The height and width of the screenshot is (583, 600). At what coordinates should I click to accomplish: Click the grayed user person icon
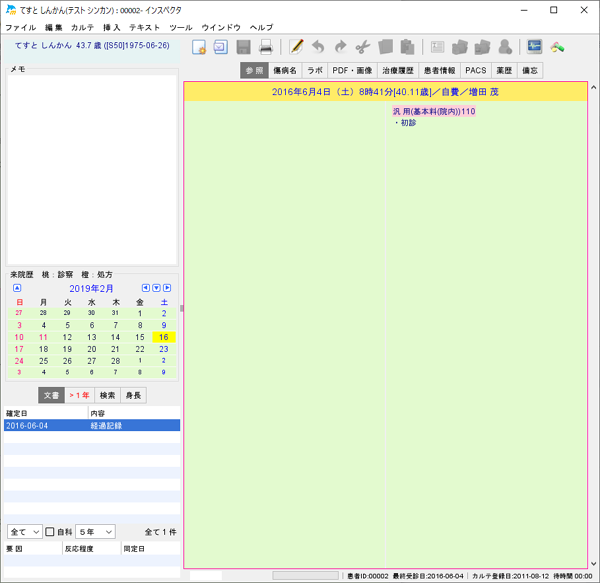[x=505, y=47]
